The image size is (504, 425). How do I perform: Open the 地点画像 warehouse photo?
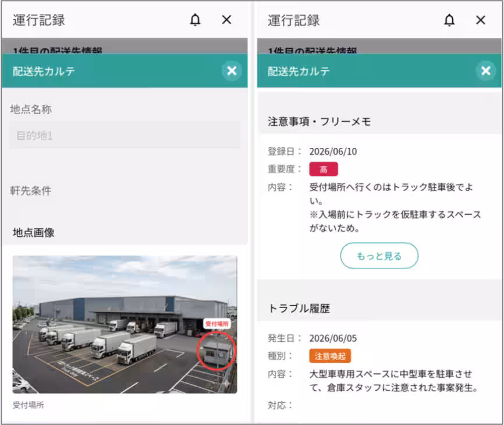pos(125,324)
